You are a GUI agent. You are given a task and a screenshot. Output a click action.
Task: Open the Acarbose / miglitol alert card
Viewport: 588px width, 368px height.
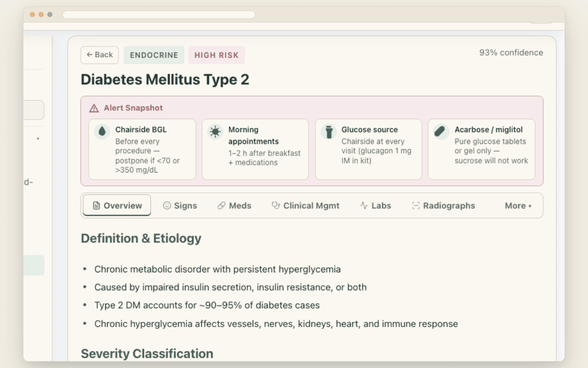481,149
